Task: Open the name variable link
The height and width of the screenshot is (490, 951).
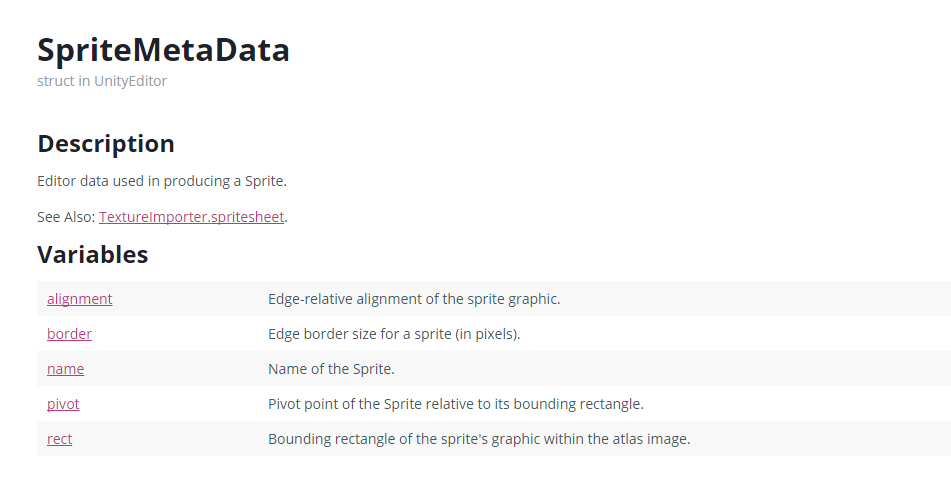Action: pos(66,369)
